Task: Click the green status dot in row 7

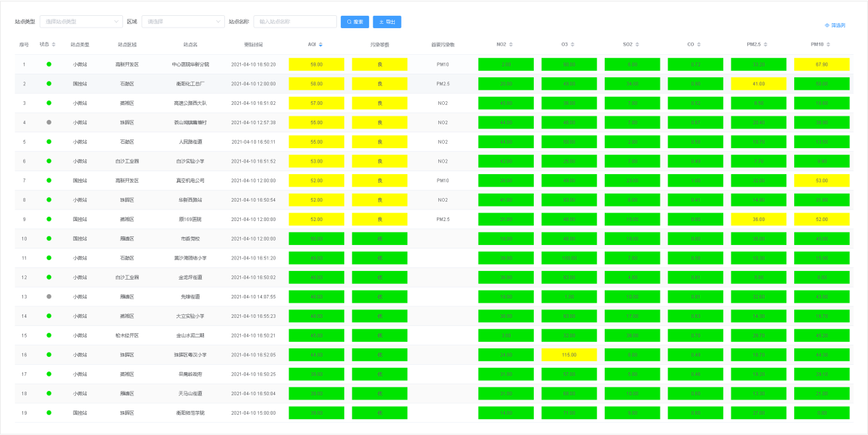Action: 48,181
